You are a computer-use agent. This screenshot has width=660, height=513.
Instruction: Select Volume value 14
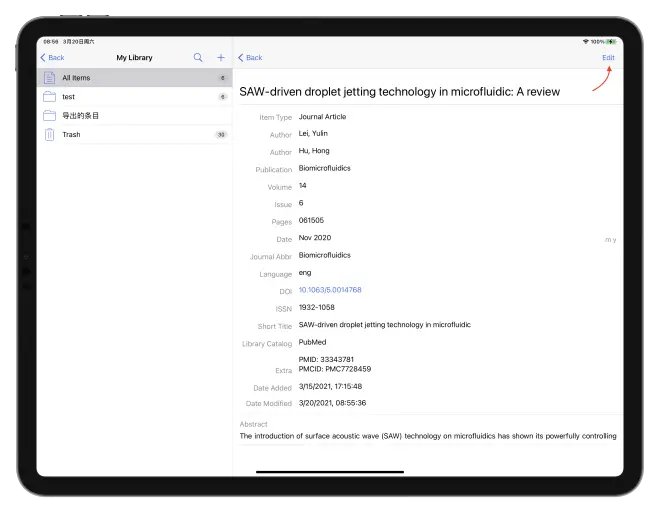click(303, 186)
